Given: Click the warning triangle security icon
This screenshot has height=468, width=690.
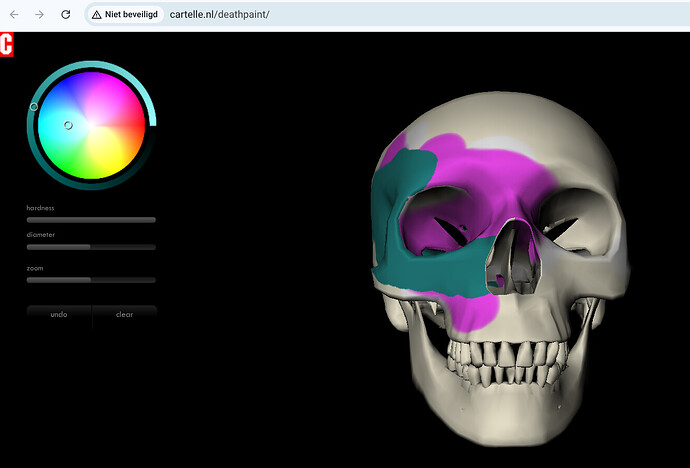Looking at the screenshot, I should [96, 15].
